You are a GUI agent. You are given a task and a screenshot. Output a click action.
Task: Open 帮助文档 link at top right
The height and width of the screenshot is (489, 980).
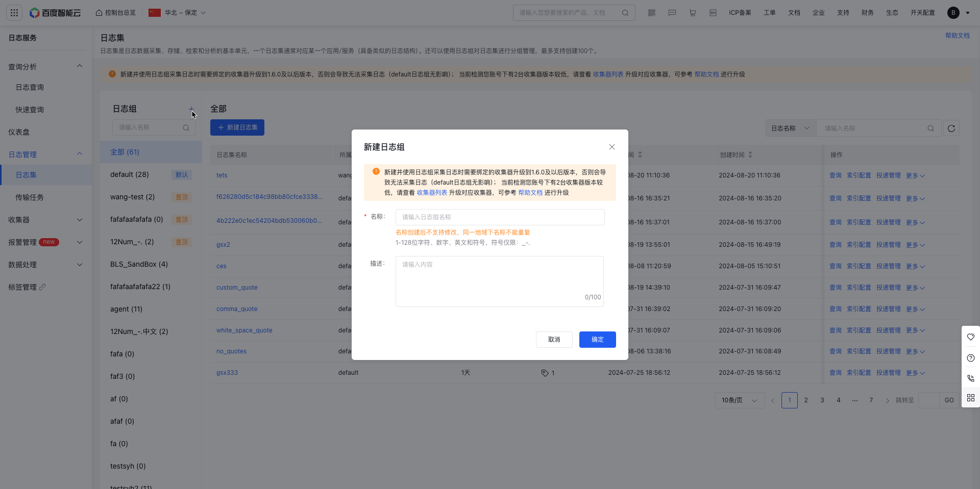pos(958,36)
